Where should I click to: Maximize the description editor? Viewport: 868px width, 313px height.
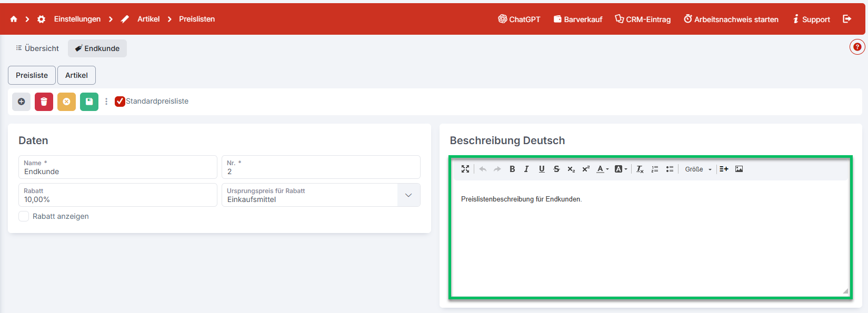(x=465, y=169)
